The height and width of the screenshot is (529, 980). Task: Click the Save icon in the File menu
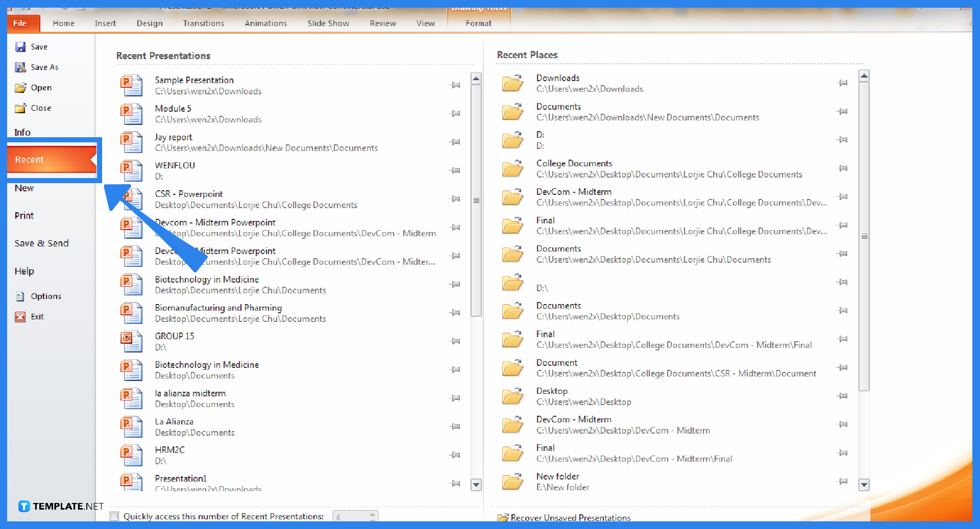pyautogui.click(x=20, y=46)
